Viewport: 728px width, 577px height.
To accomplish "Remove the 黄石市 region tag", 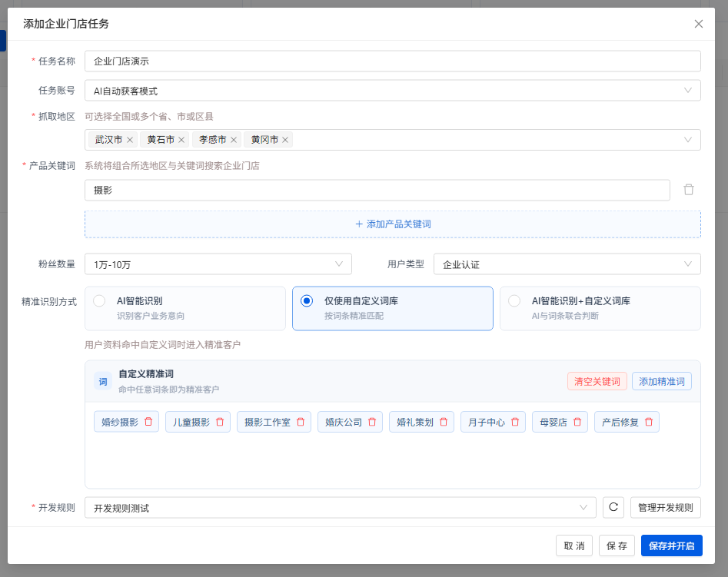I will (181, 140).
